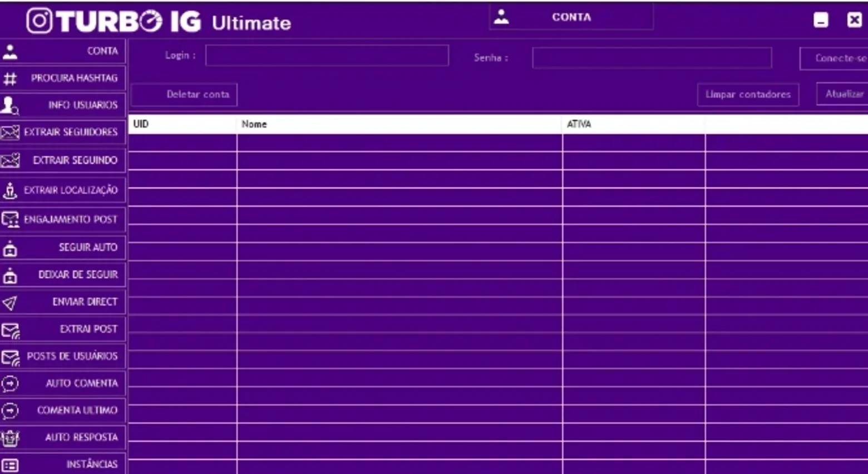The width and height of the screenshot is (868, 474).
Task: Go to AUTO COMENTA section
Action: pyautogui.click(x=63, y=383)
